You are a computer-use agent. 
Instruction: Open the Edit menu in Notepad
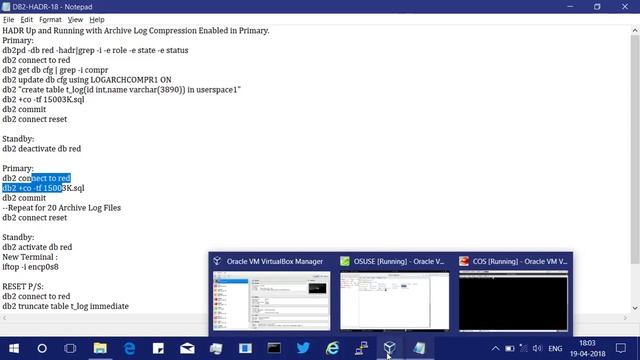[27, 20]
